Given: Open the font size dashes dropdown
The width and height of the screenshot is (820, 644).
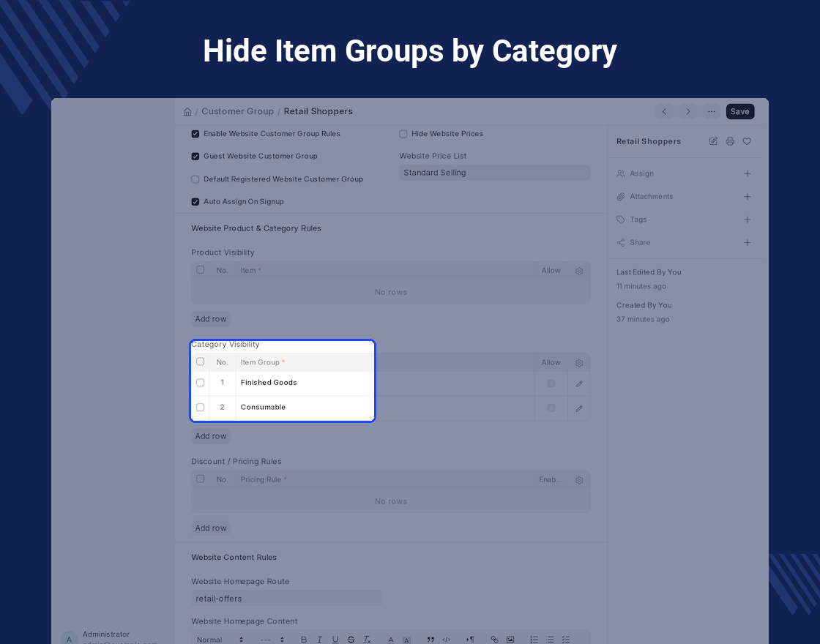Looking at the screenshot, I should pos(272,640).
